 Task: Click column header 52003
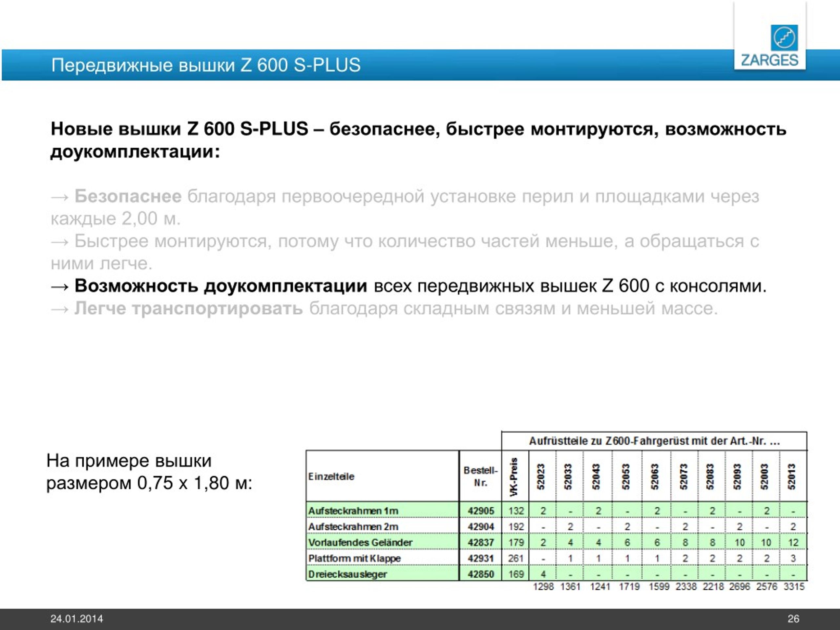[765, 476]
